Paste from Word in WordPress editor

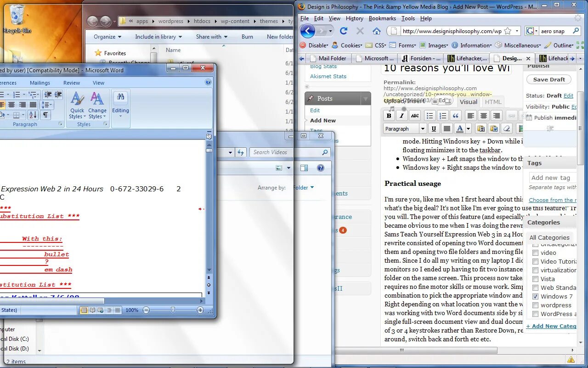click(494, 128)
